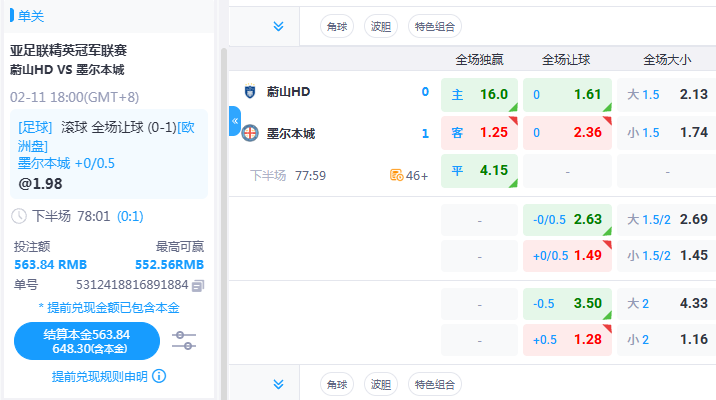This screenshot has height=400, width=716.
Task: Collapse the left panel with the double-arrow handle
Action: point(235,120)
